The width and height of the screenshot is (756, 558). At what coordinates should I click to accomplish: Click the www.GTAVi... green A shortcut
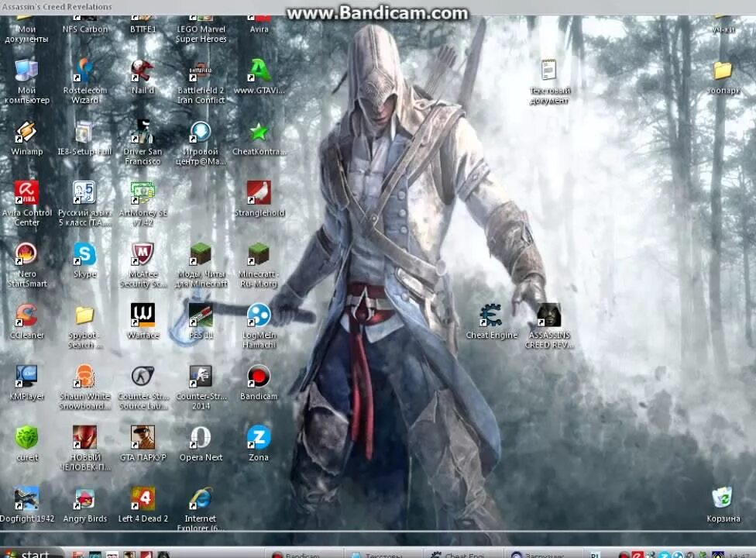tap(259, 71)
